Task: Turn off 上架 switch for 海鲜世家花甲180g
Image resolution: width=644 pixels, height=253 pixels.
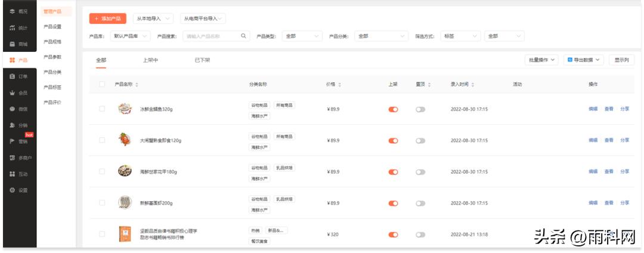Action: pyautogui.click(x=393, y=172)
